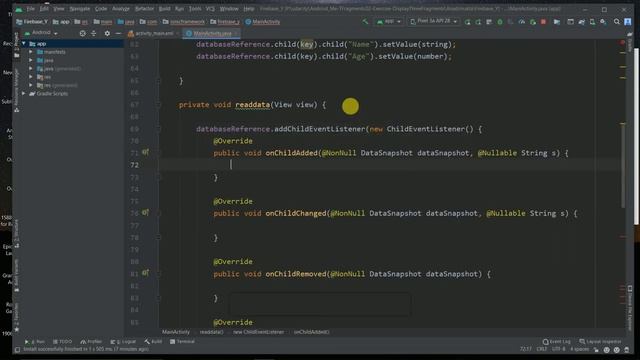Image resolution: width=640 pixels, height=360 pixels.
Task: Open the Project panel settings gear
Action: click(x=107, y=33)
